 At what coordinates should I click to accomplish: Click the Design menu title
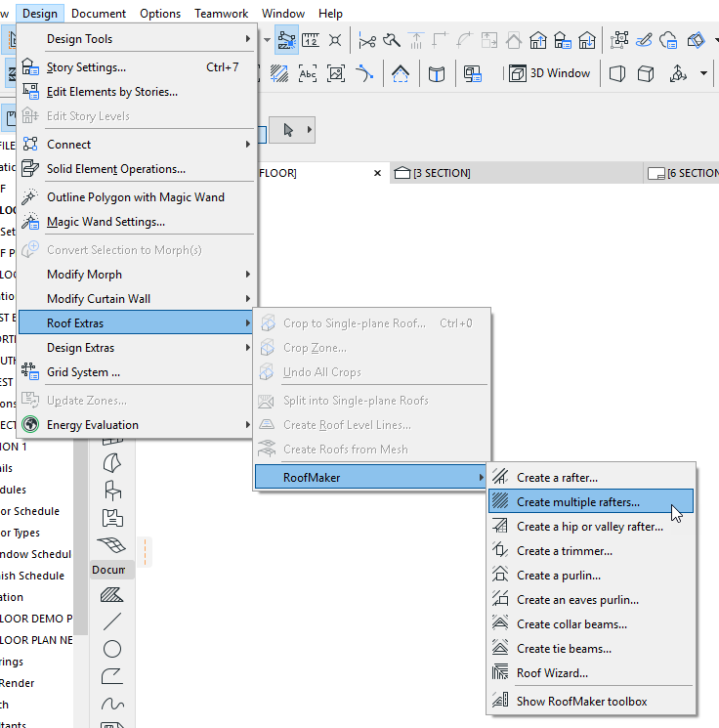point(40,14)
